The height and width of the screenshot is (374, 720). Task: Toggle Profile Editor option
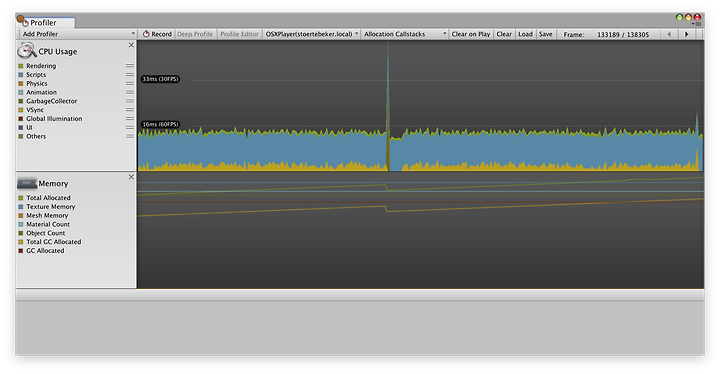tap(239, 34)
